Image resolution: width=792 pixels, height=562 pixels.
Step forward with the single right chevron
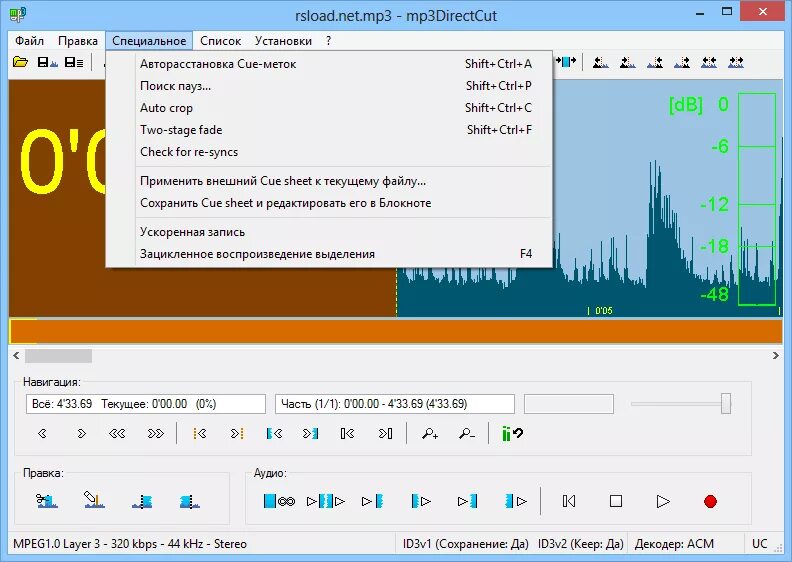[x=81, y=433]
